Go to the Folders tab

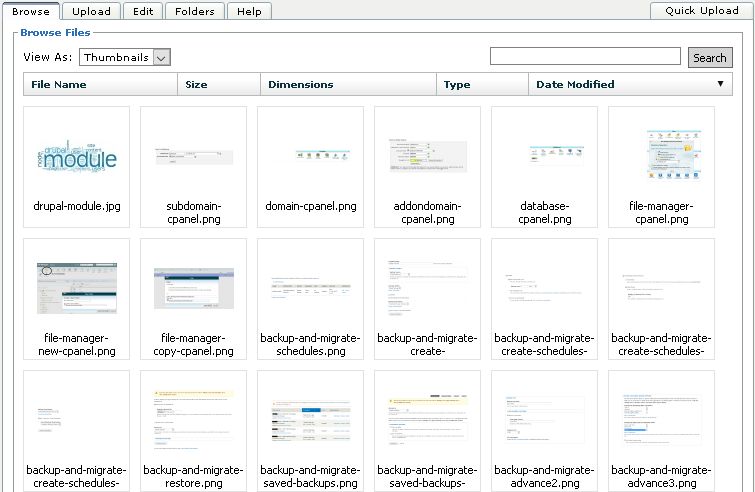pos(193,11)
